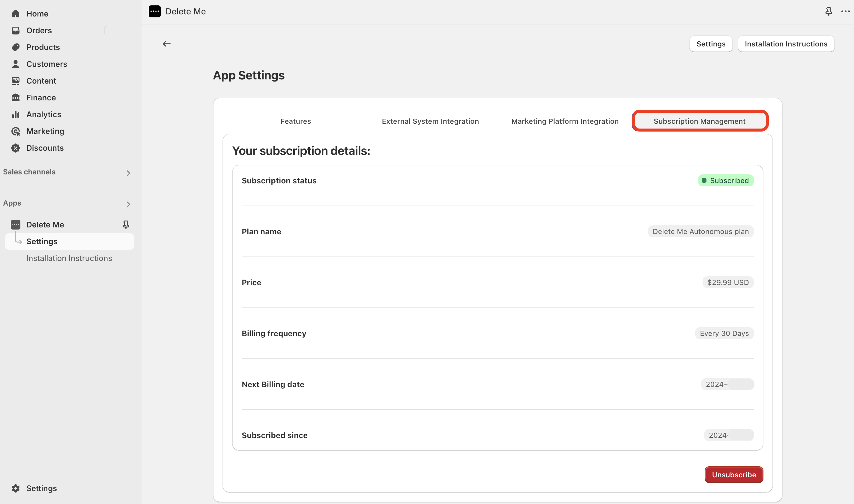Open the Marketing Platform Integration tab

[x=565, y=121]
